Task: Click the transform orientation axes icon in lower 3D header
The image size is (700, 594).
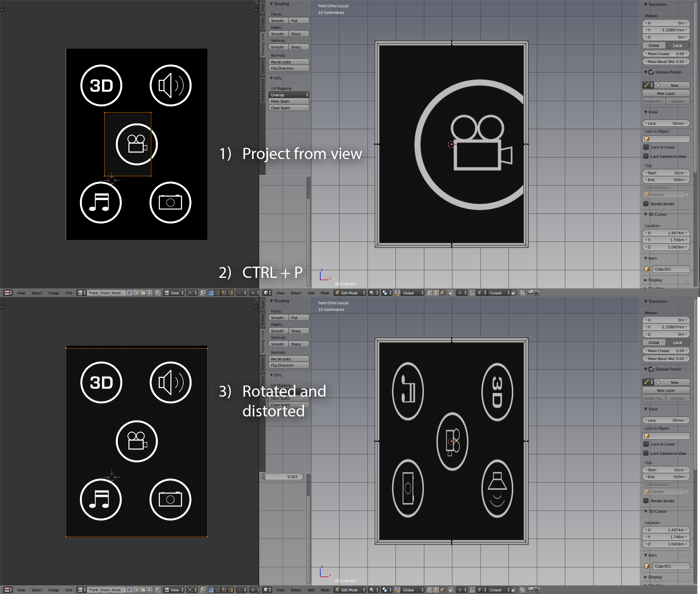Action: pyautogui.click(x=398, y=590)
